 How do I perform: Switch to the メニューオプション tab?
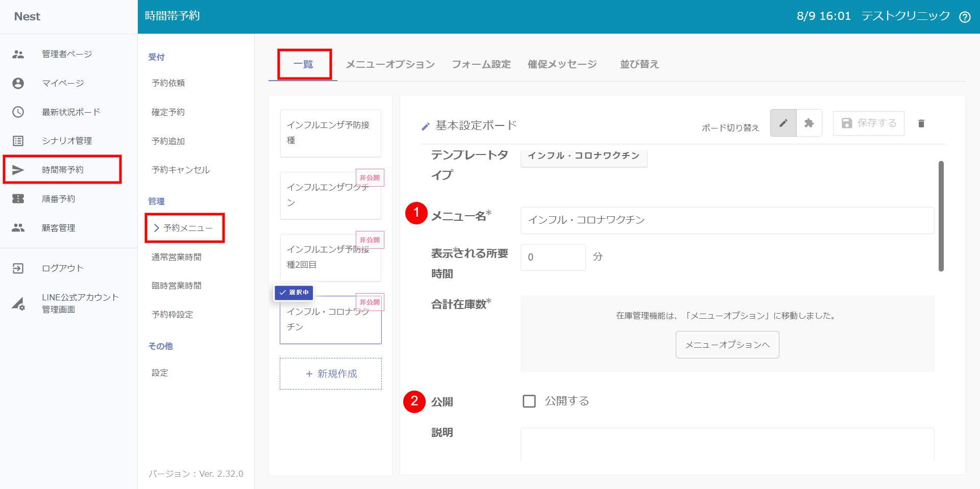click(x=390, y=64)
